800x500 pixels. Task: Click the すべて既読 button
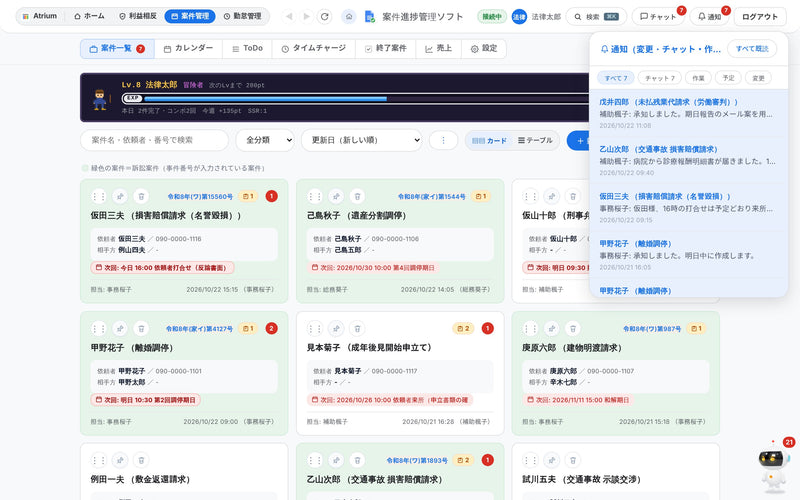tap(752, 49)
